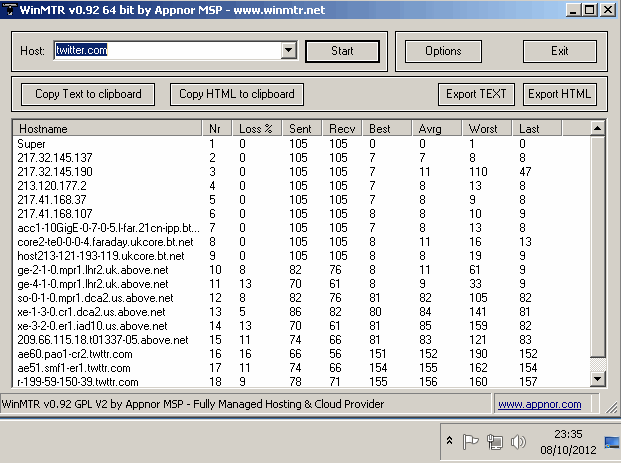Open the network connection tray icon
Screen dimensions: 621x463
pos(495,442)
